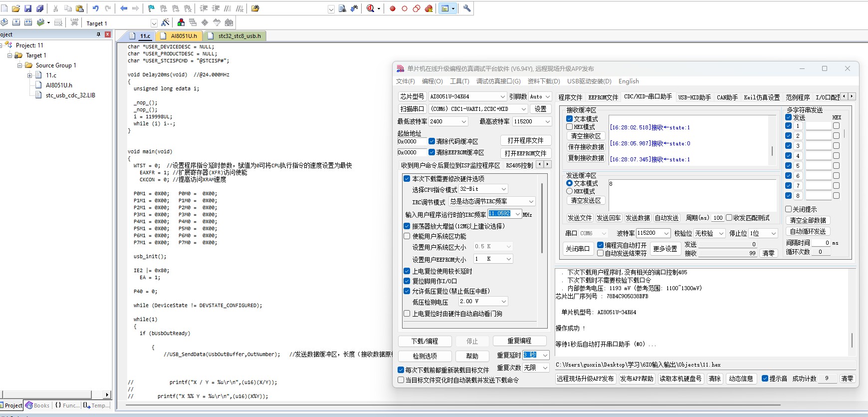
Task: Click the Options for Target wand icon
Action: (x=166, y=22)
